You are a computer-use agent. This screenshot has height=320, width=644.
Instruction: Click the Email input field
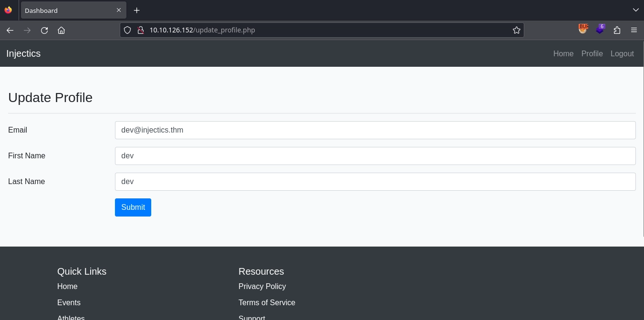(375, 130)
